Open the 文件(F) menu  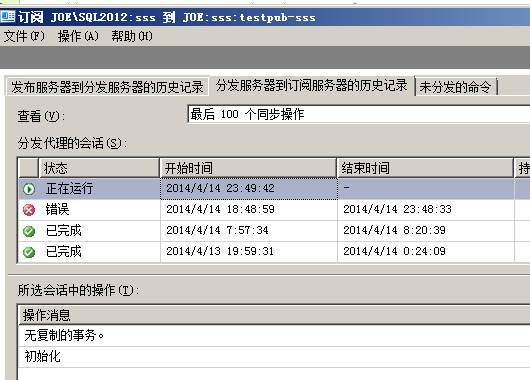pyautogui.click(x=24, y=36)
